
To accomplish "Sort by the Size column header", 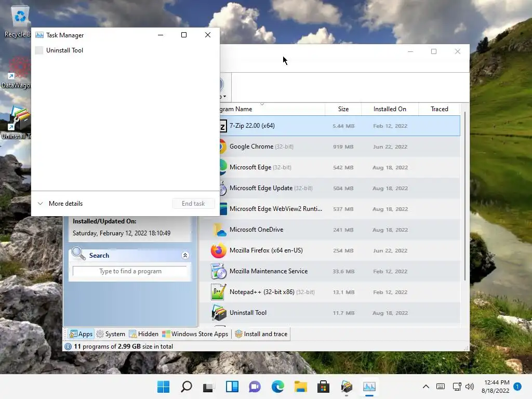I will click(x=343, y=109).
